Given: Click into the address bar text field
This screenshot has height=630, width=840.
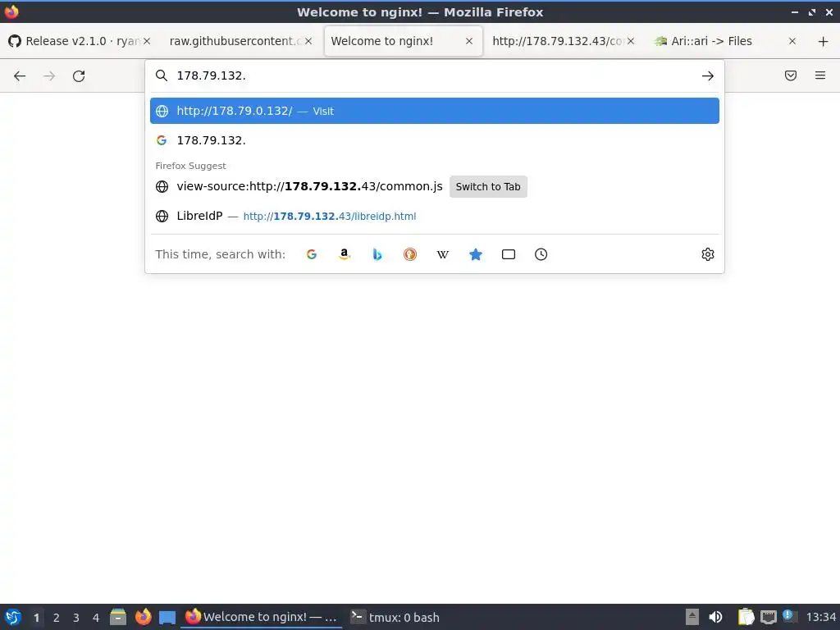Looking at the screenshot, I should (434, 75).
